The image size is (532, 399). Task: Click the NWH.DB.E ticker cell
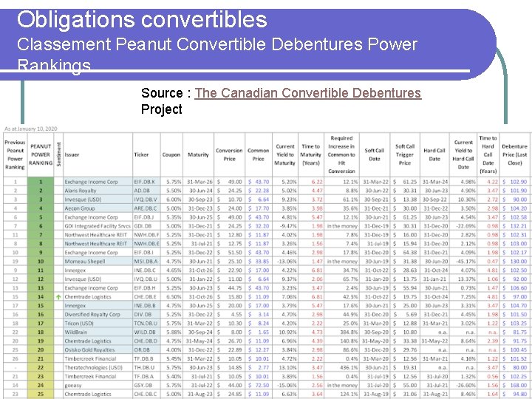[x=146, y=244]
